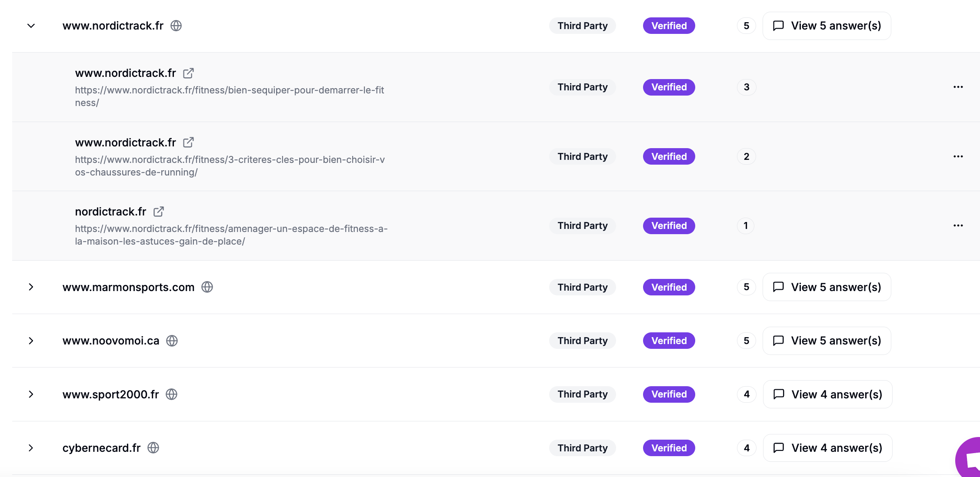Viewport: 980px width, 477px height.
Task: Click globe icon next to www.nordictrack.fr
Action: pos(176,26)
